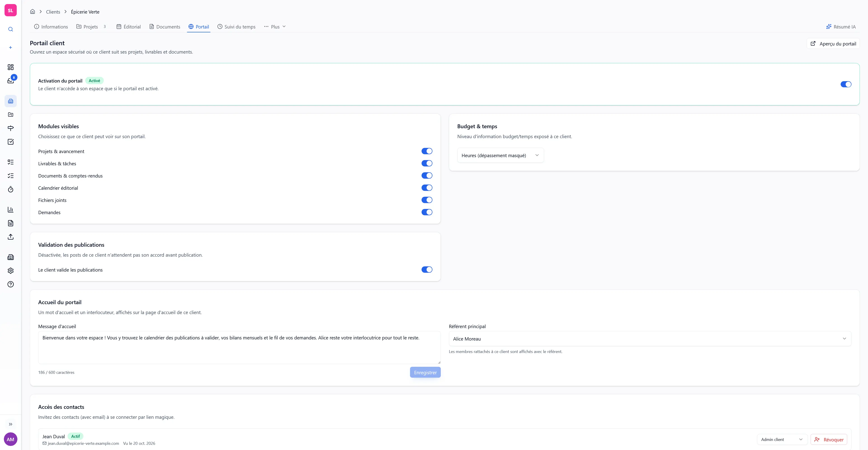Open inbox with 8 notifications badge
868x450 pixels.
(x=10, y=81)
